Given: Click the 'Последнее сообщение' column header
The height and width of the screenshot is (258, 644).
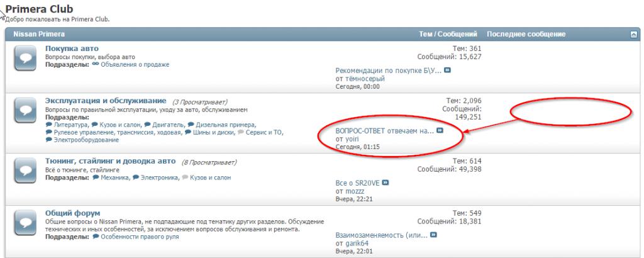Looking at the screenshot, I should pyautogui.click(x=526, y=35).
